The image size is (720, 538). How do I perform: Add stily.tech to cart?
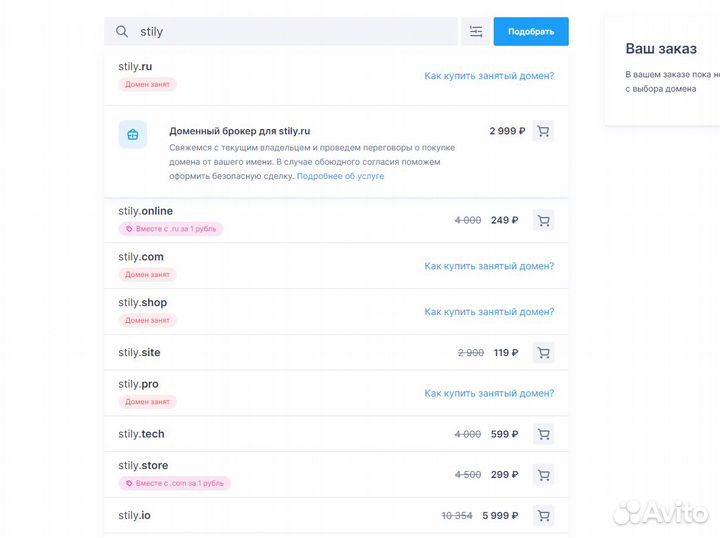pyautogui.click(x=543, y=434)
